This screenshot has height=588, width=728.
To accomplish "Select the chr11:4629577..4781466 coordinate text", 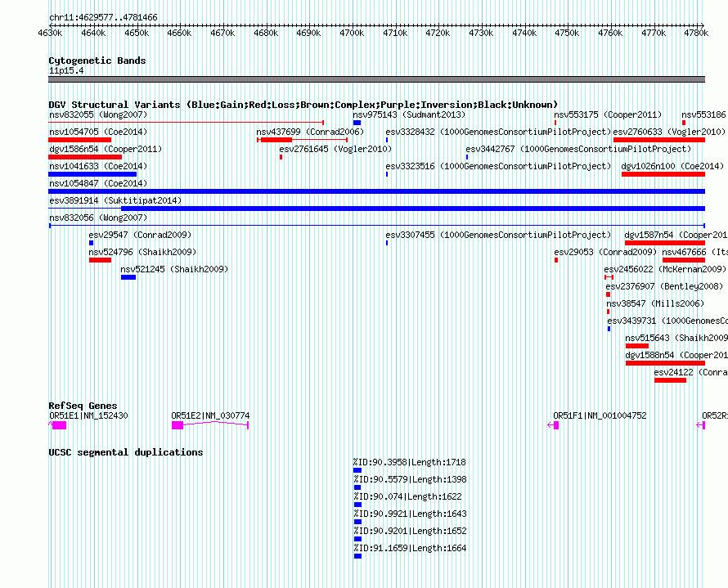I will pos(103,17).
